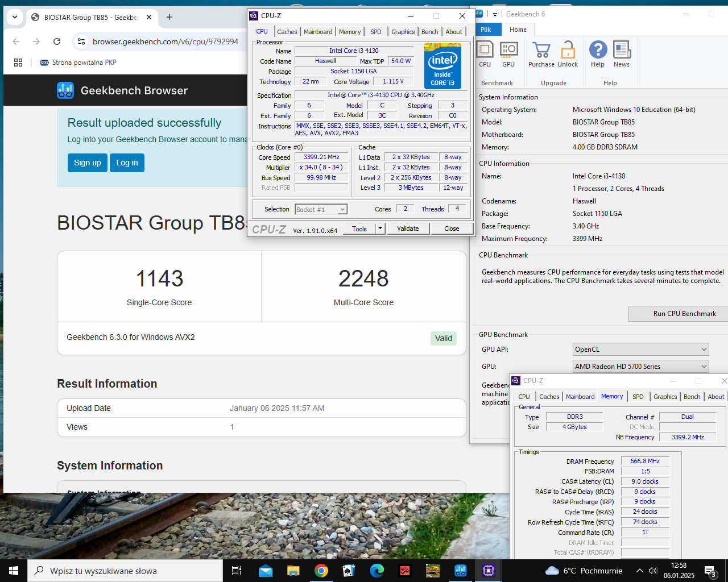Click the 1143 single-core score
Screen dimensions: 728x582
160,278
